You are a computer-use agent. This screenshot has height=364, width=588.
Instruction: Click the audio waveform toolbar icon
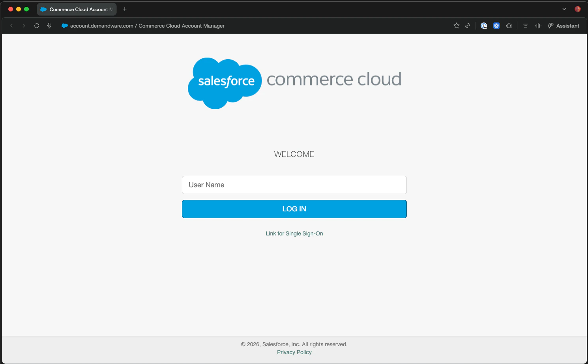[538, 26]
